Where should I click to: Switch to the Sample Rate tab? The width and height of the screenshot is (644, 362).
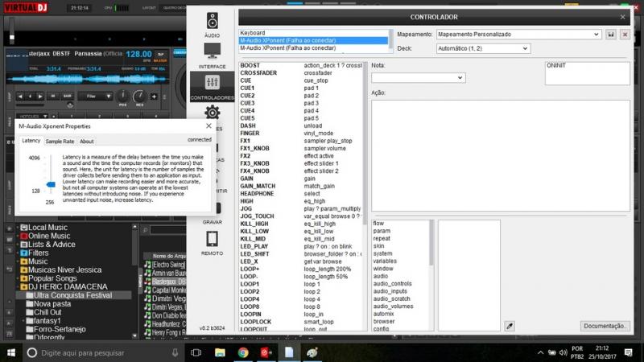60,142
